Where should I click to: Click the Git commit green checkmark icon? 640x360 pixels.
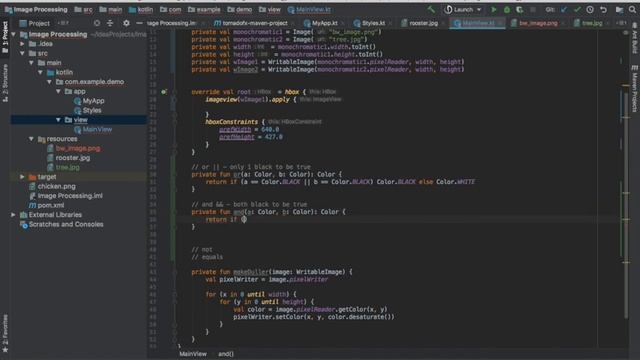point(577,9)
